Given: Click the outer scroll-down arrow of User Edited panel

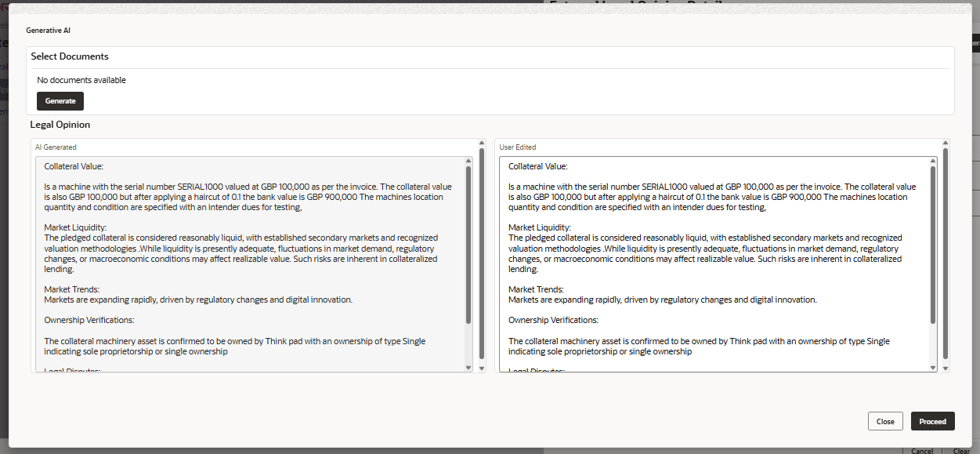Looking at the screenshot, I should (x=946, y=368).
